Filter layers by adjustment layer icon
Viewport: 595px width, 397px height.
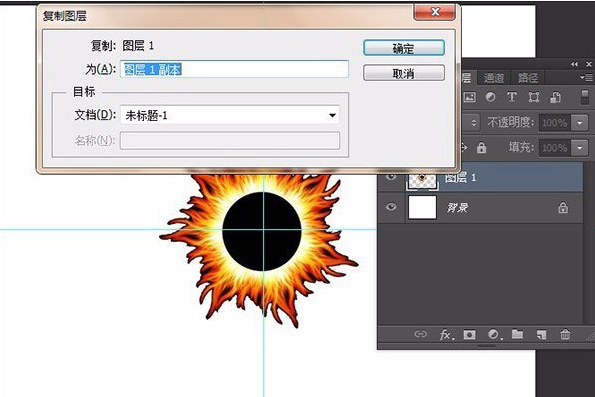(490, 97)
